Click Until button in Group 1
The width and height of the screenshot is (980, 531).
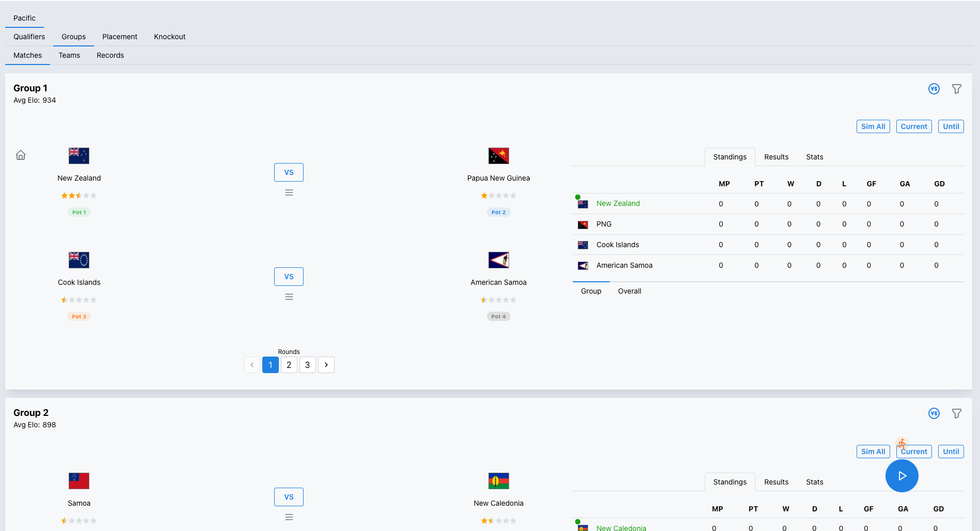pyautogui.click(x=951, y=126)
